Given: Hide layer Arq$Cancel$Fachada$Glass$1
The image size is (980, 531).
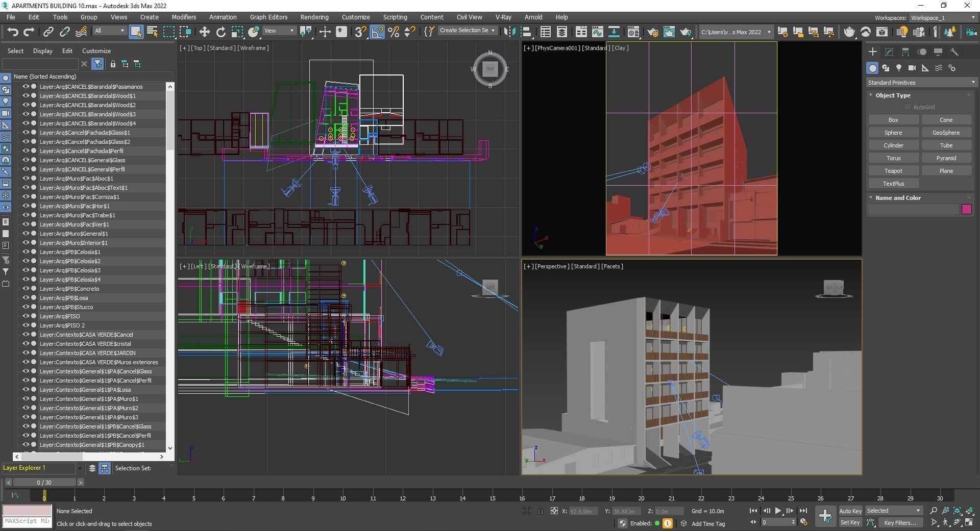Looking at the screenshot, I should point(26,133).
